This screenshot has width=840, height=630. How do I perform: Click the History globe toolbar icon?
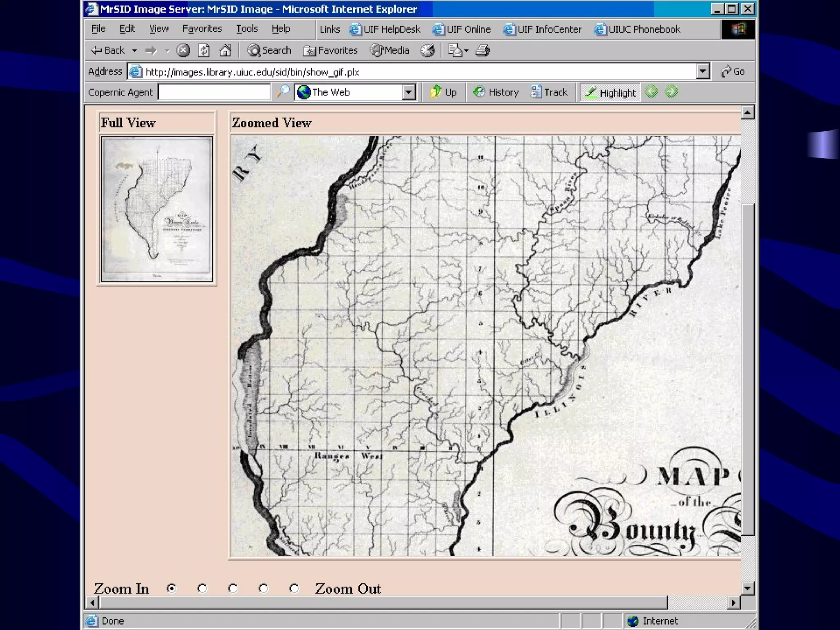(x=427, y=50)
